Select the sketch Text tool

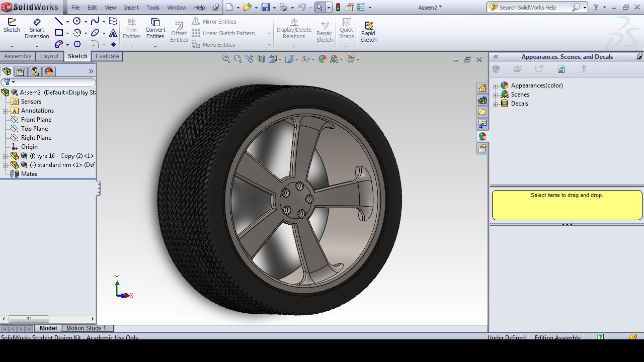tap(113, 33)
